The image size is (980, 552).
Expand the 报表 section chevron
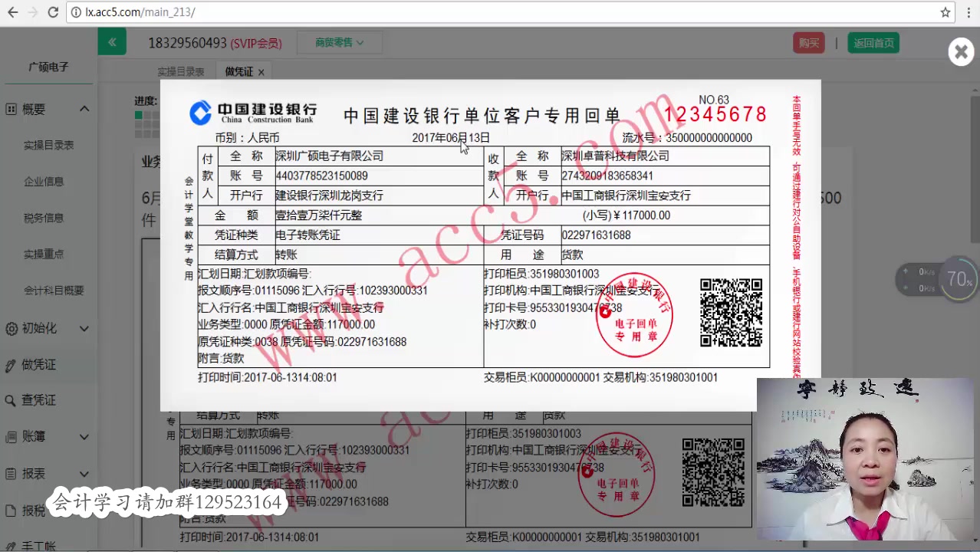pyautogui.click(x=86, y=473)
